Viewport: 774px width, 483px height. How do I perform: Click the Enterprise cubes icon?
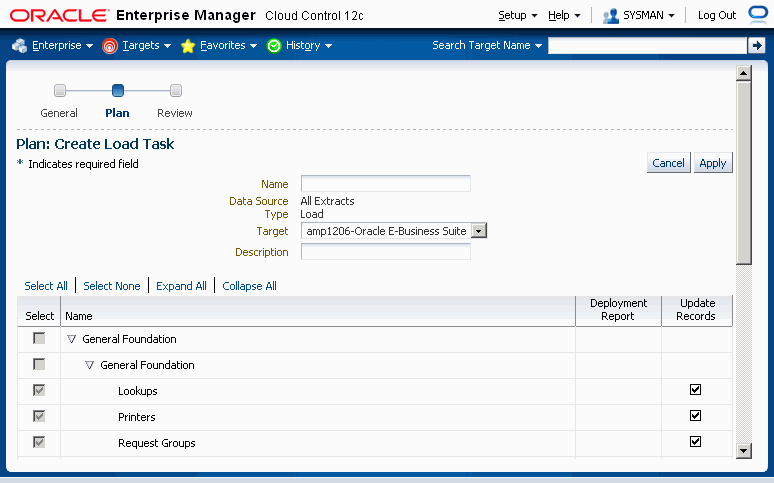pos(19,45)
